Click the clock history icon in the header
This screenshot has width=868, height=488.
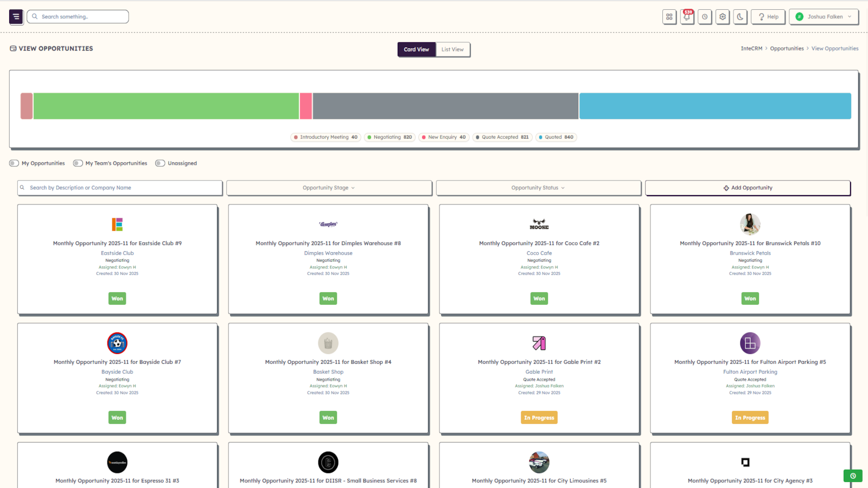point(705,17)
